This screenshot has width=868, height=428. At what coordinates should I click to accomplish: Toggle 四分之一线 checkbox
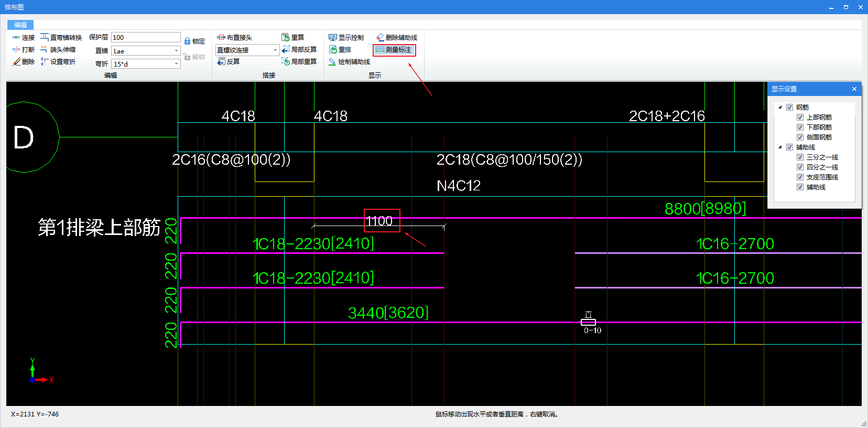800,167
